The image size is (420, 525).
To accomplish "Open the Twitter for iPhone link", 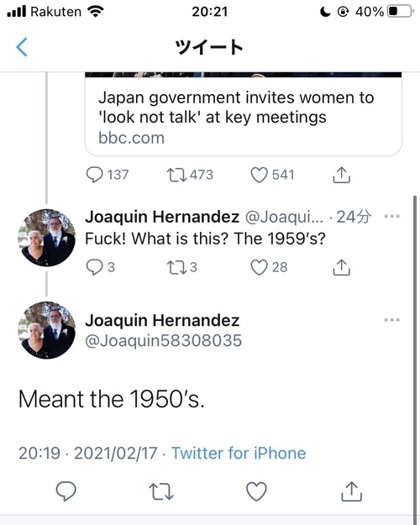I will (239, 453).
